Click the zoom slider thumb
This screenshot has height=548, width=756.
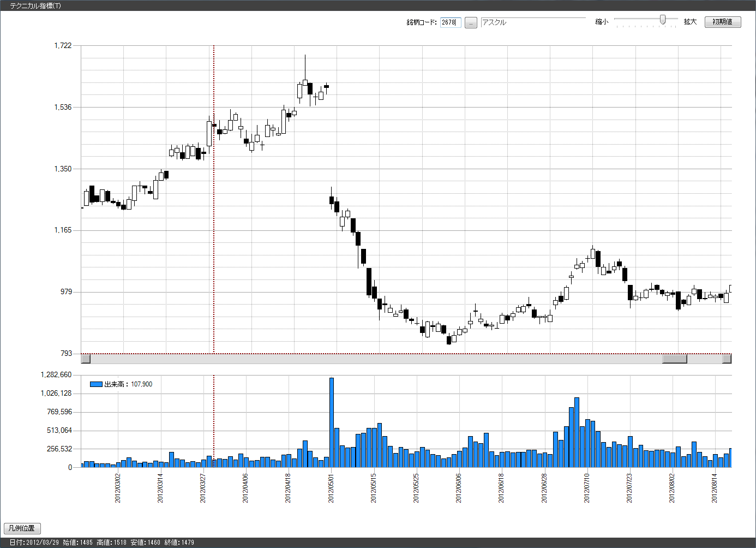pos(663,20)
